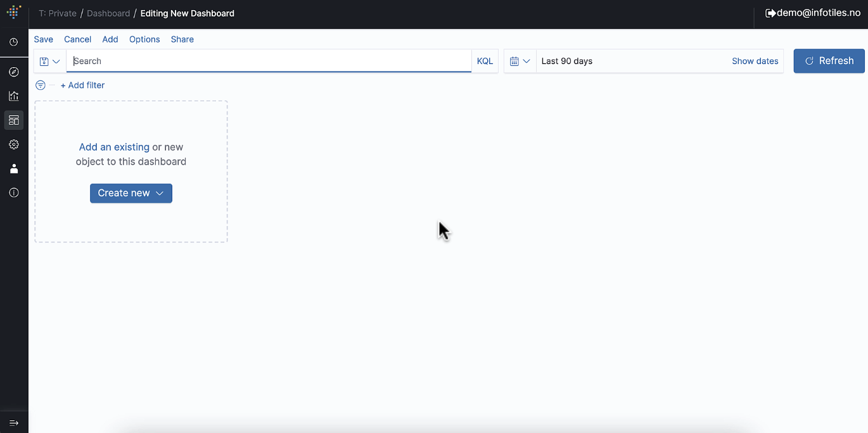Image resolution: width=868 pixels, height=433 pixels.
Task: Click the user profile icon in sidebar
Action: point(14,169)
